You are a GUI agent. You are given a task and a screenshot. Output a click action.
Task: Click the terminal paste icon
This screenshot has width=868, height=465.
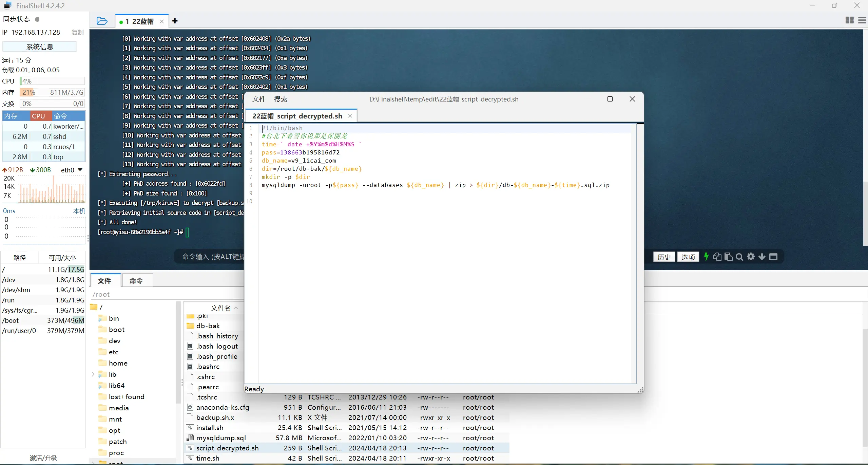[x=728, y=257]
